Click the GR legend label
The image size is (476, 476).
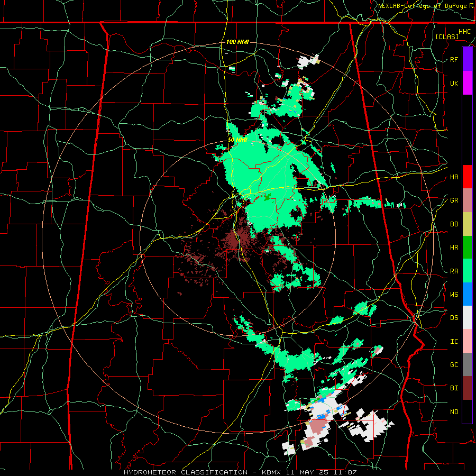pyautogui.click(x=454, y=200)
